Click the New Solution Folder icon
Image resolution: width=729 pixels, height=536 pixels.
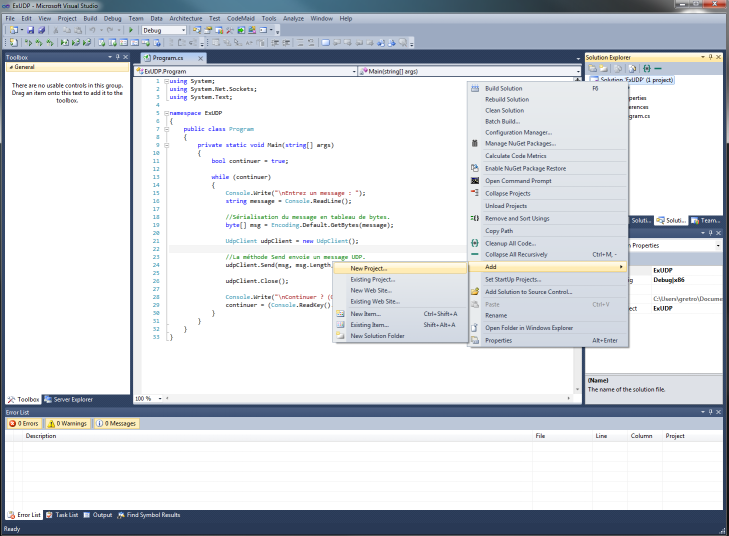click(x=340, y=336)
